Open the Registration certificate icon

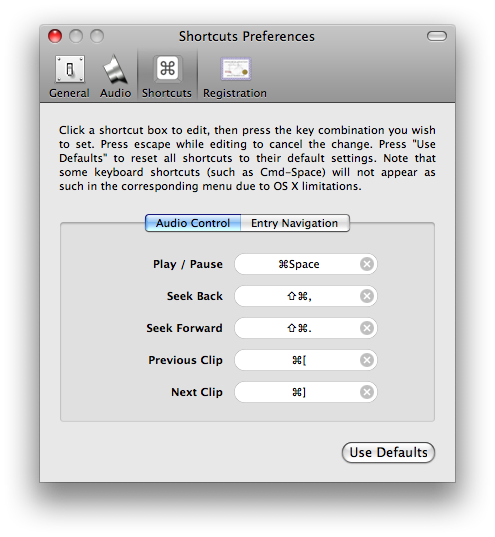point(235,69)
